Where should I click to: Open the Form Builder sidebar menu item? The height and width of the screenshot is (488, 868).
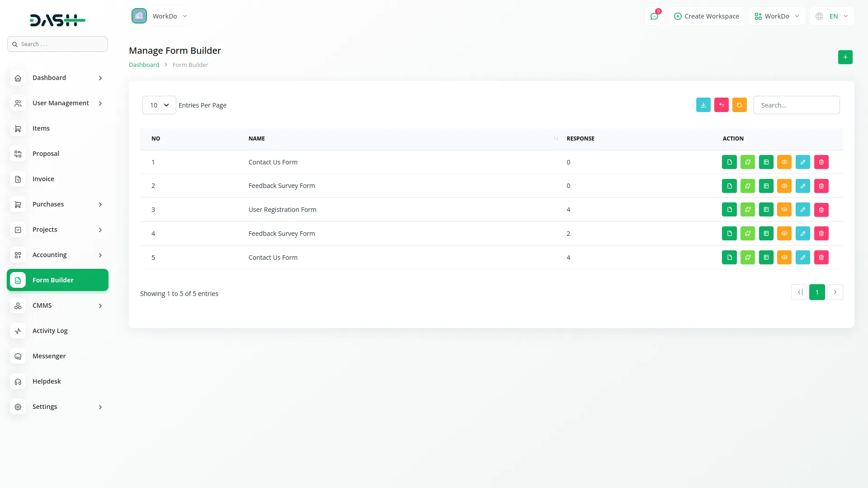coord(57,280)
